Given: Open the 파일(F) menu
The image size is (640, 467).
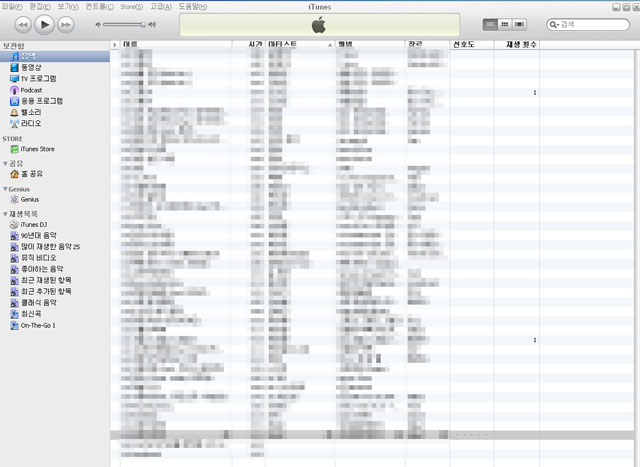Looking at the screenshot, I should click(x=12, y=7).
